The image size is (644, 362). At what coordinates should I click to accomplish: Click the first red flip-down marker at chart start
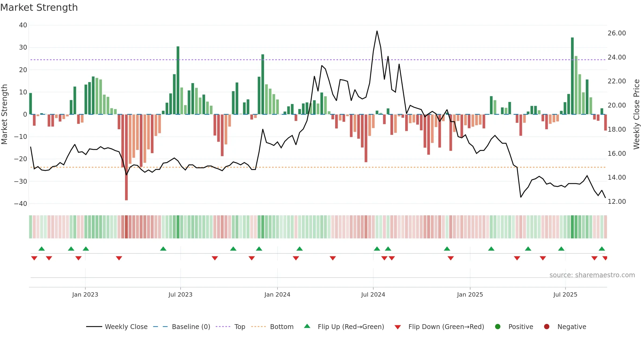pos(34,258)
